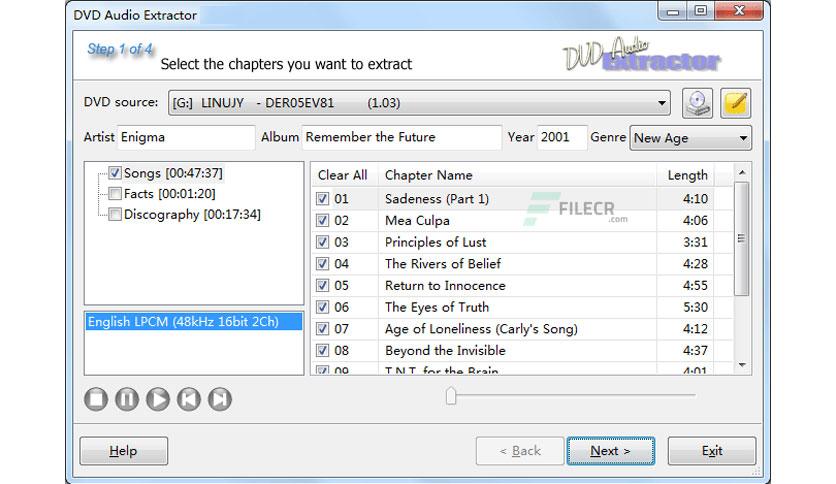
Task: Check the Facts title checkbox
Action: pos(115,193)
